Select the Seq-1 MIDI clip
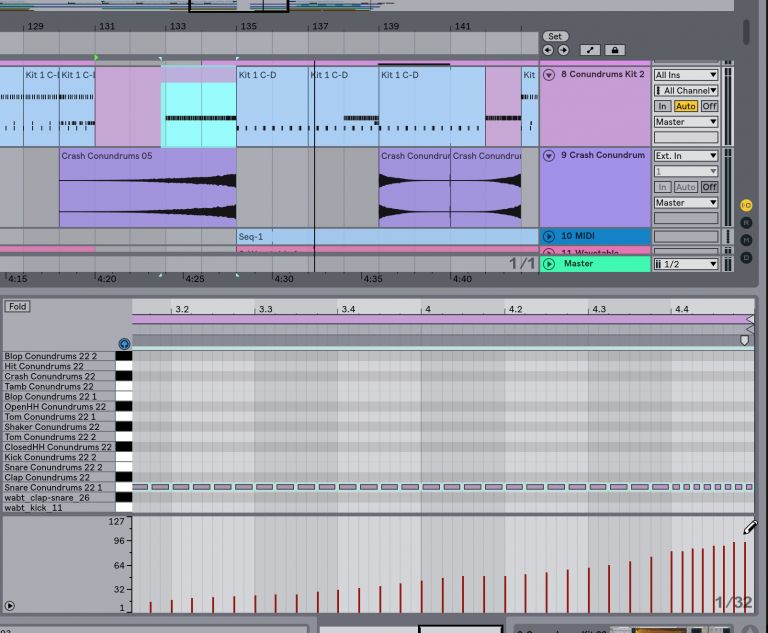The width and height of the screenshot is (768, 633). pyautogui.click(x=387, y=237)
